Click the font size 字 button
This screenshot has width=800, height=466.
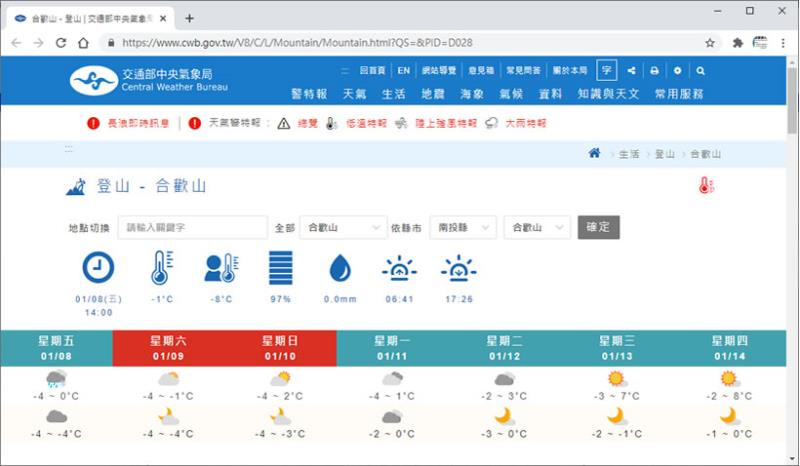coord(607,70)
